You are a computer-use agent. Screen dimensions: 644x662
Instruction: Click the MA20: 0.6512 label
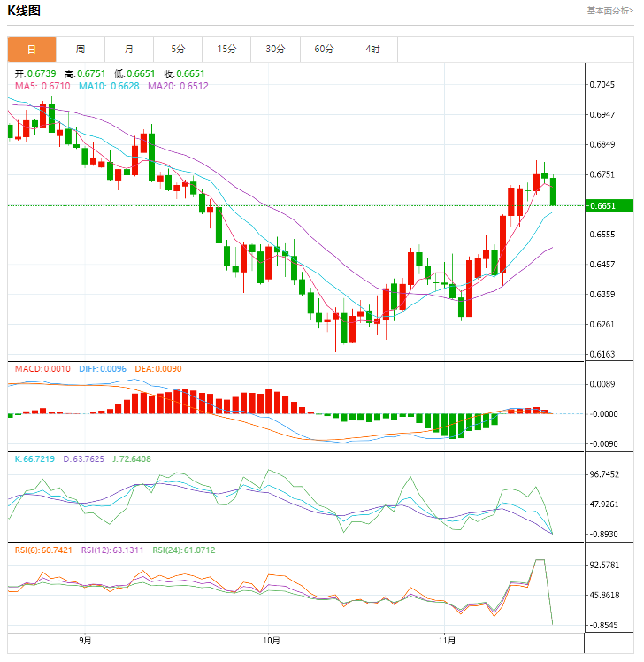178,86
